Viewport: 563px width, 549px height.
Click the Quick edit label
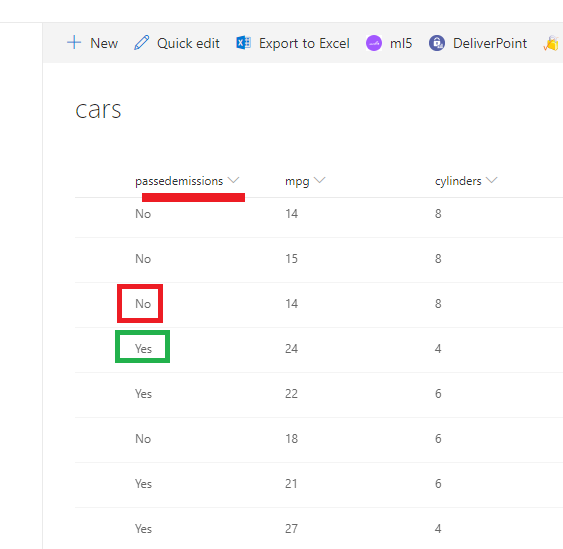(x=188, y=43)
